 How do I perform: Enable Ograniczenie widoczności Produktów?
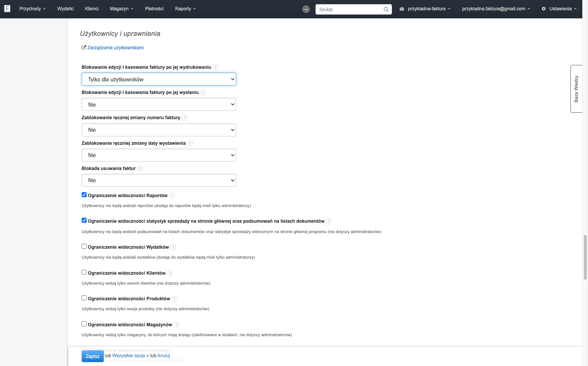point(84,298)
